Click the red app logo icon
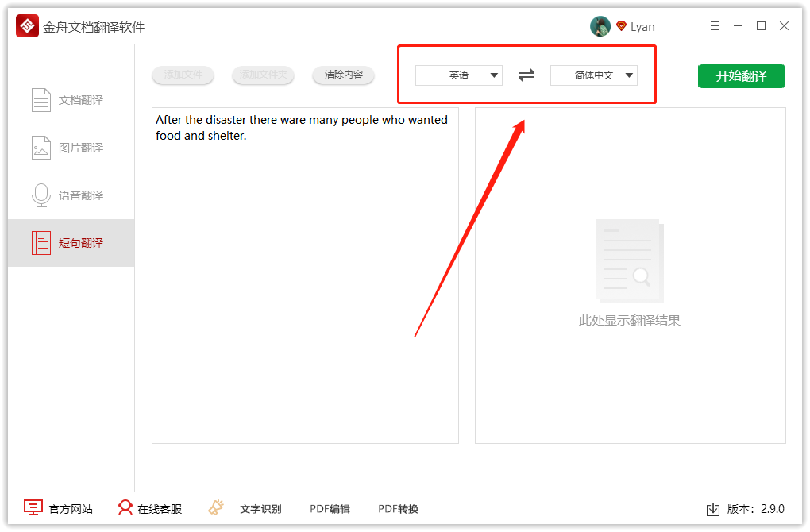The image size is (810, 532). (27, 26)
